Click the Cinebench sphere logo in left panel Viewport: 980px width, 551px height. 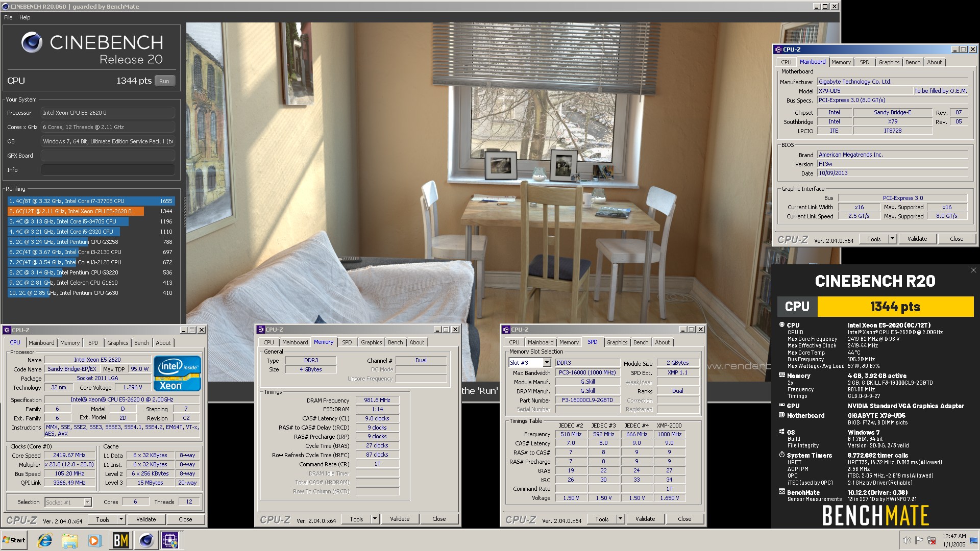pyautogui.click(x=32, y=42)
